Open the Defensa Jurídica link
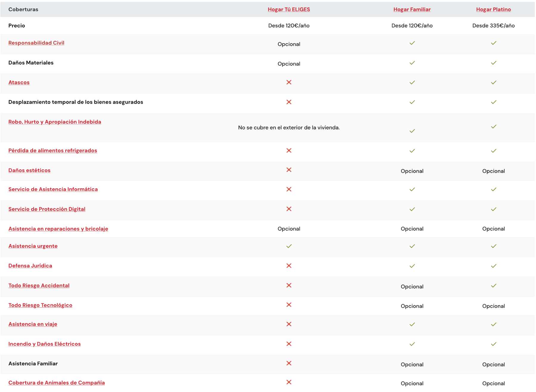 pyautogui.click(x=30, y=266)
